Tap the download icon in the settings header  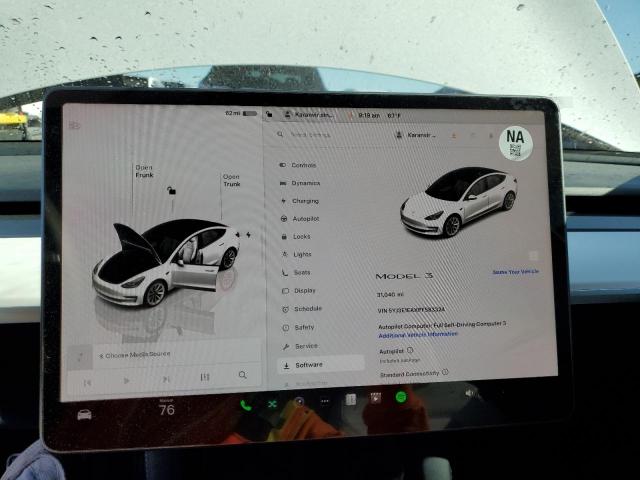coord(453,136)
